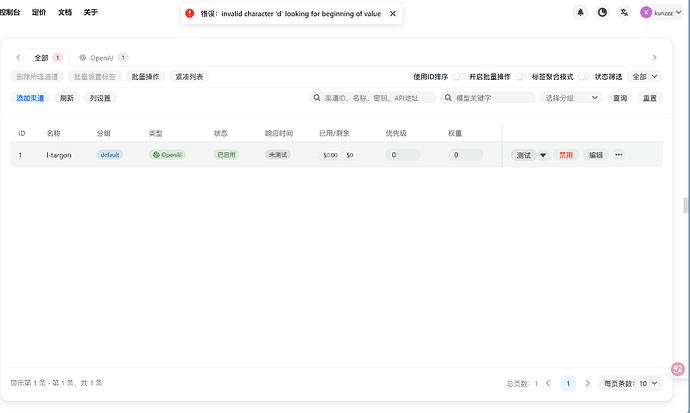
Task: Enable the batch operation switch
Action: [521, 77]
